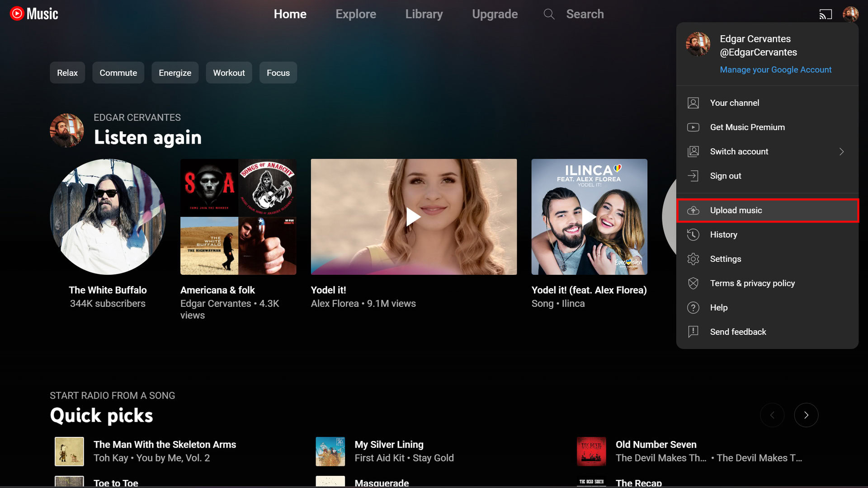Click the Send feedback icon
868x488 pixels.
click(x=693, y=332)
